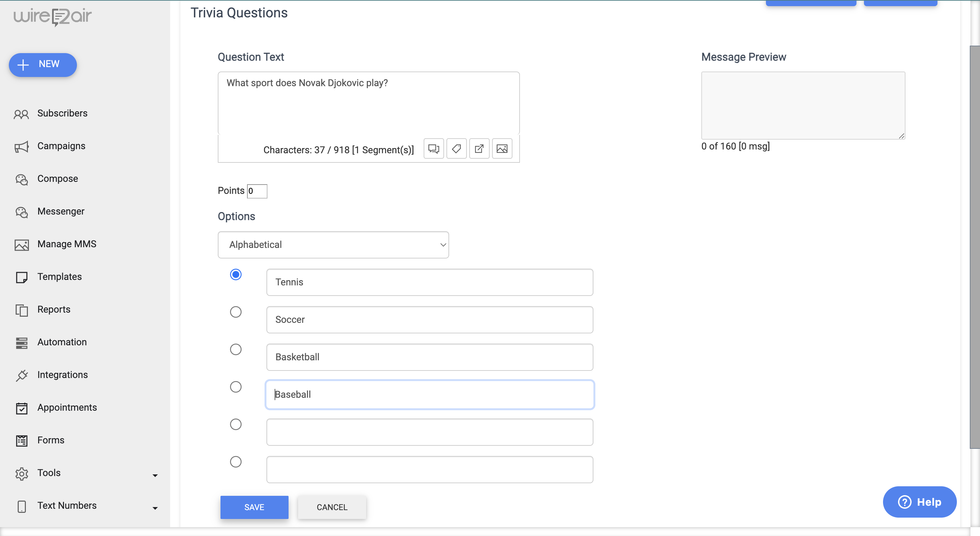Click the chat bubbles icon below question text

(433, 149)
